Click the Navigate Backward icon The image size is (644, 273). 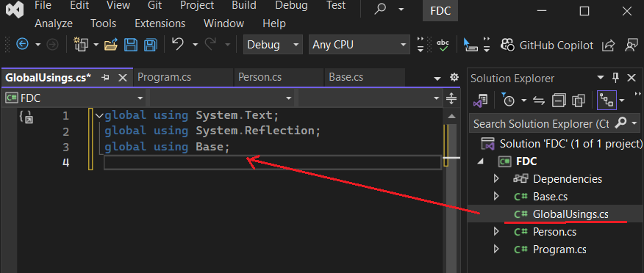[x=22, y=44]
